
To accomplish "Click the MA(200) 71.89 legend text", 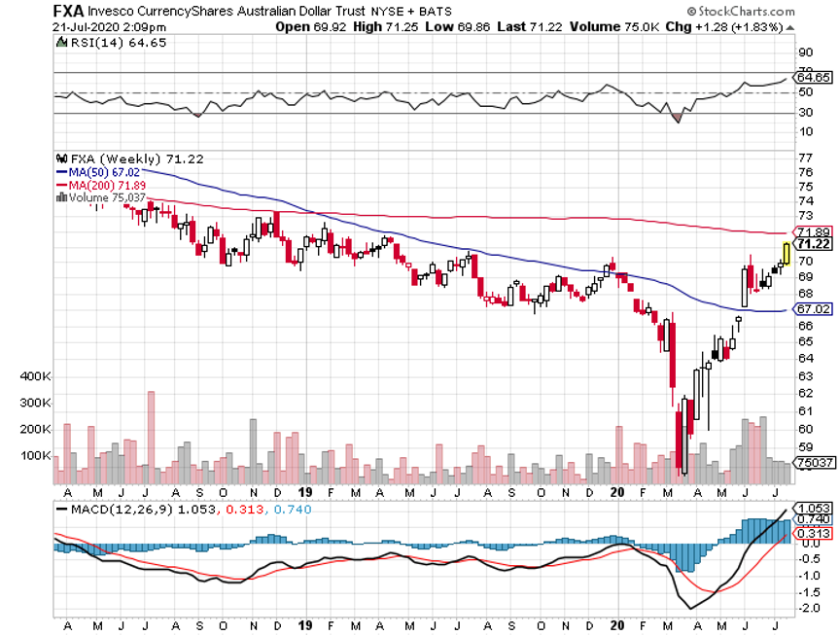I will click(107, 185).
